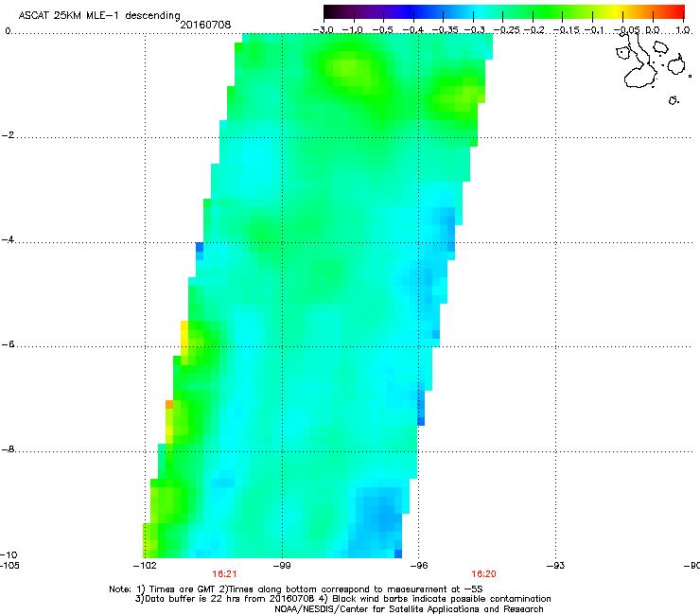Click the dark blue pixel at the swath's bottom-right corner
This screenshot has width=700, height=615.
[398, 553]
